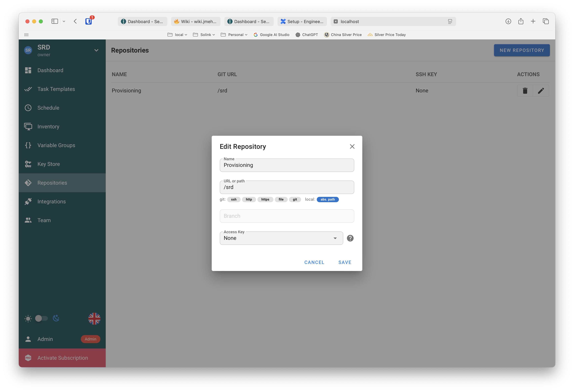Click CANCEL in Edit Repository dialog

[x=314, y=262]
